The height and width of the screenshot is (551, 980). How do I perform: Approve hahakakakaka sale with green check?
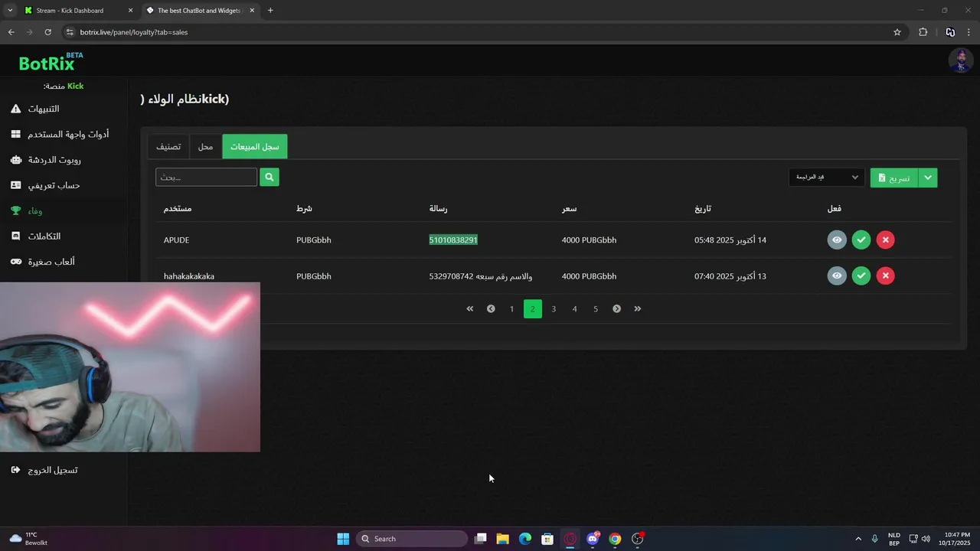pyautogui.click(x=861, y=275)
